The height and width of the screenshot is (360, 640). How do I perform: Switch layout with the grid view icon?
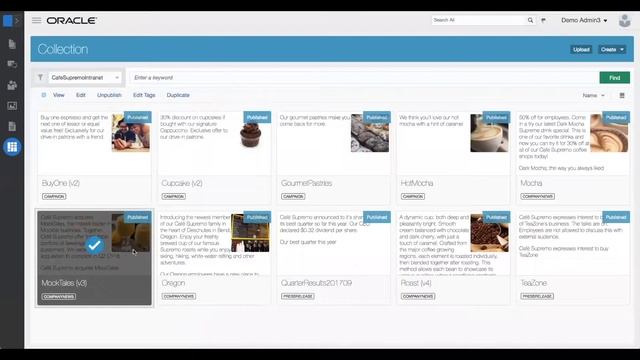coord(622,96)
